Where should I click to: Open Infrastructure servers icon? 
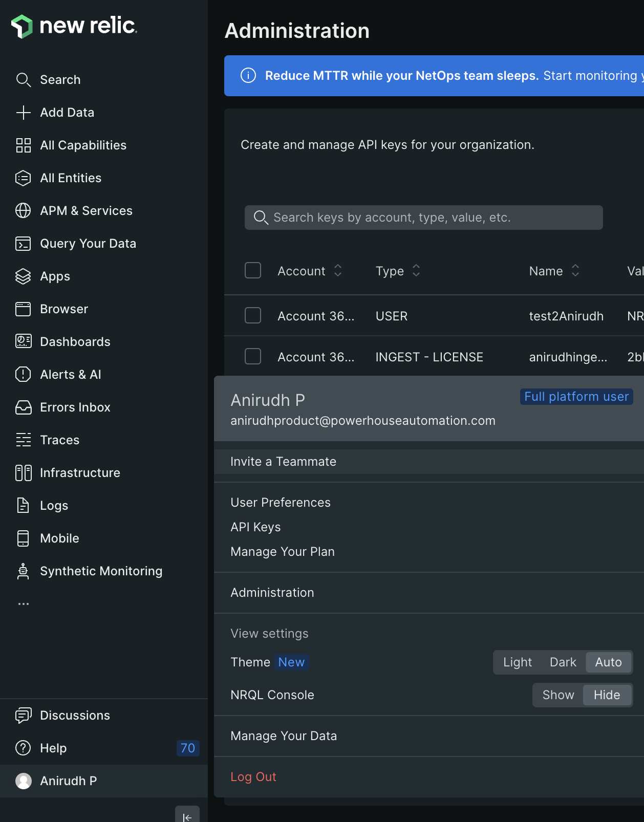click(23, 473)
